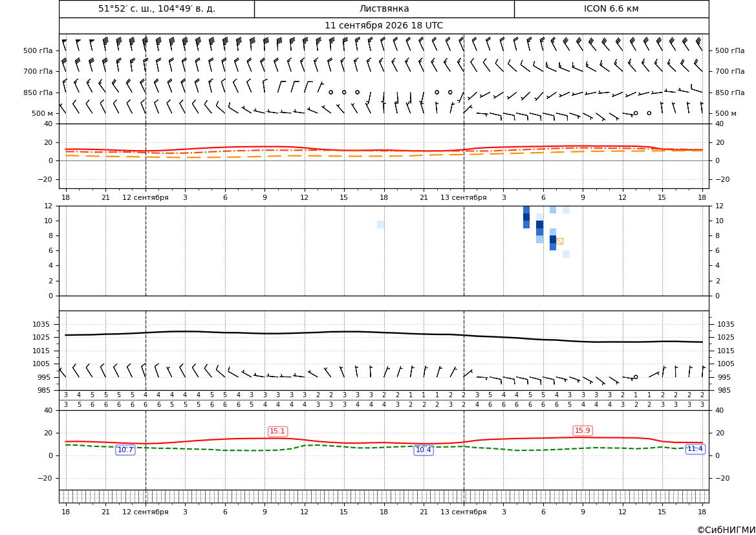This screenshot has width=756, height=535.
Task: Click the red 15.1 maximum temperature label
Action: (277, 431)
